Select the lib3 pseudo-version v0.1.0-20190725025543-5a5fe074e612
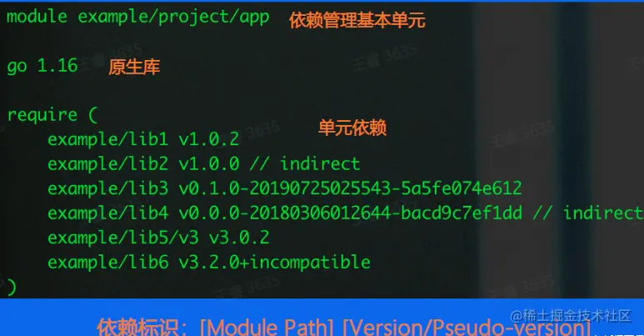Image resolution: width=644 pixels, height=336 pixels. 351,188
